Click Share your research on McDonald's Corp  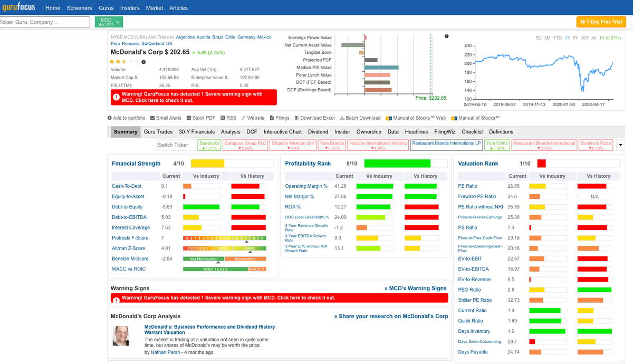[x=391, y=317]
